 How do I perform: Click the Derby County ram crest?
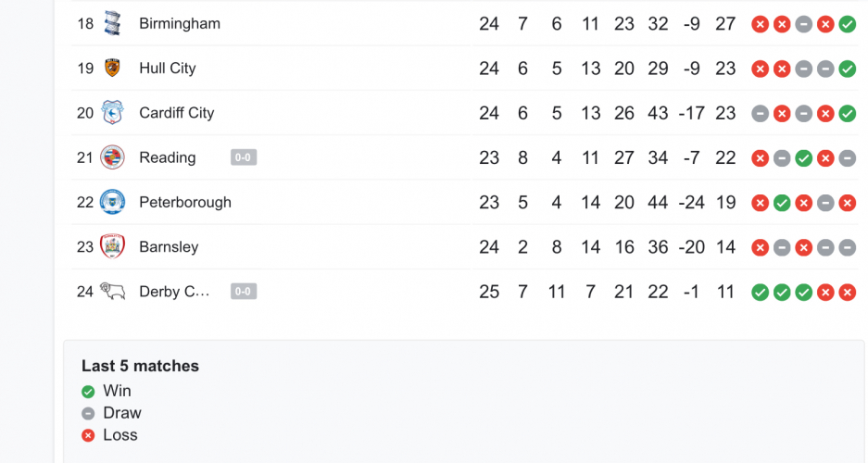coord(113,292)
